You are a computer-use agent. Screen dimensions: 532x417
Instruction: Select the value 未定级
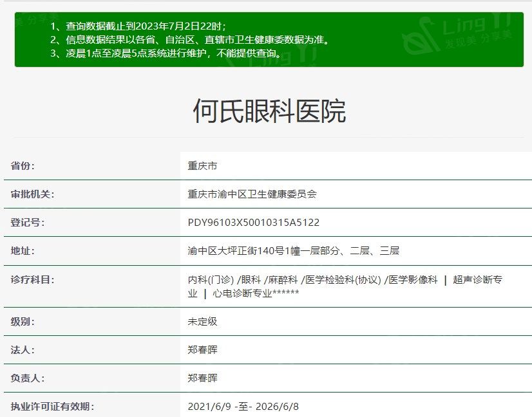pyautogui.click(x=202, y=321)
